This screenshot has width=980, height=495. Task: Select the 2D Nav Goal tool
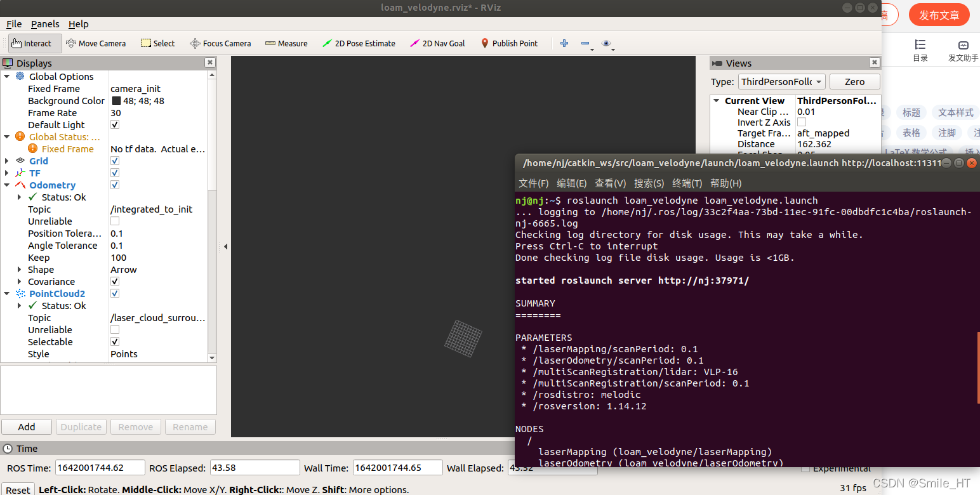coord(437,43)
